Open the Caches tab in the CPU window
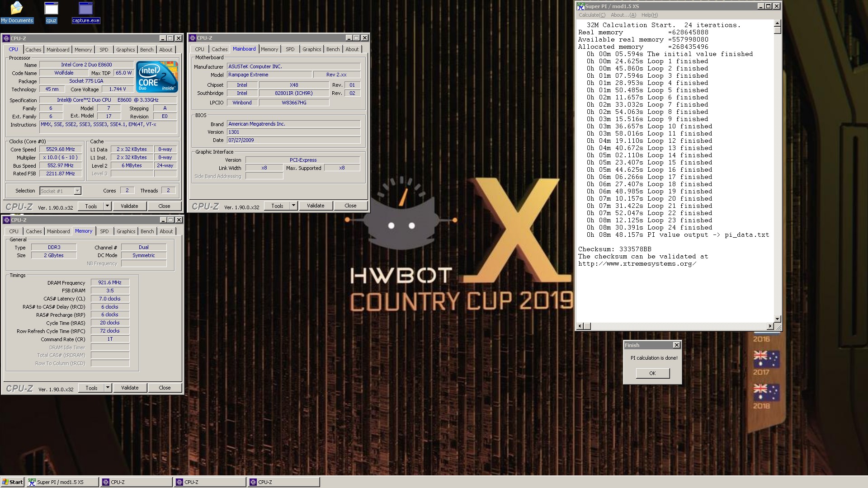 tap(33, 50)
